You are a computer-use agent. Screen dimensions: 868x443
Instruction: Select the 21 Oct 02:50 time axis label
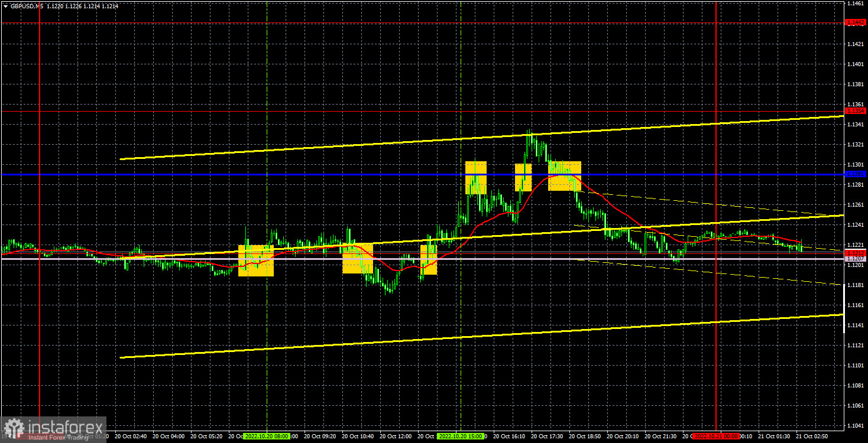(813, 436)
